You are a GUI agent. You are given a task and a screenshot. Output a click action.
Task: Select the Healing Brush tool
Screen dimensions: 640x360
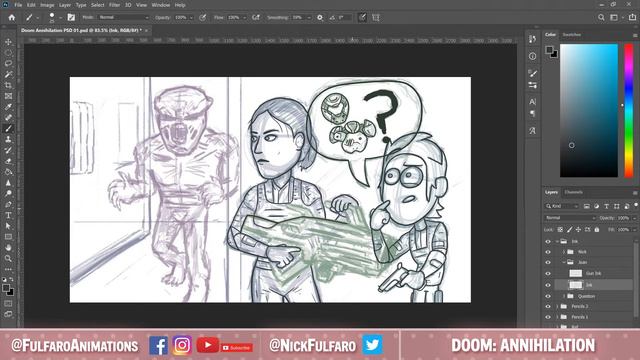coord(8,118)
